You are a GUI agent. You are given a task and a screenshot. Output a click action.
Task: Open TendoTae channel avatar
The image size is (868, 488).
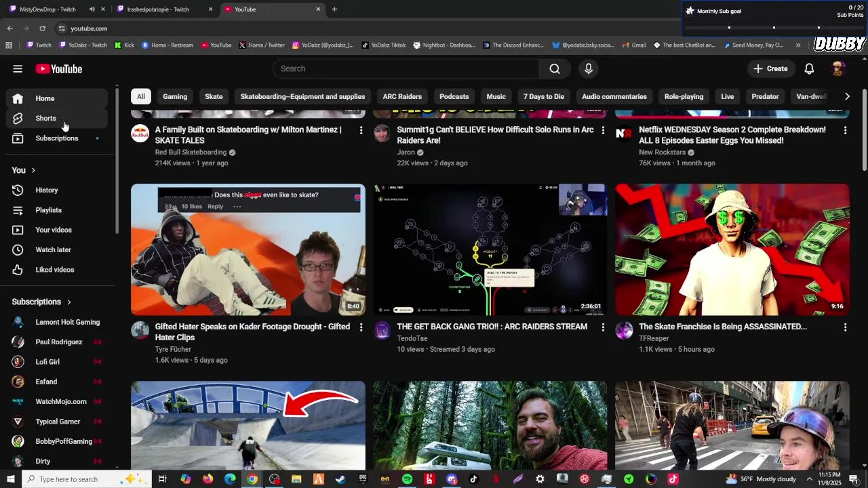(x=382, y=330)
